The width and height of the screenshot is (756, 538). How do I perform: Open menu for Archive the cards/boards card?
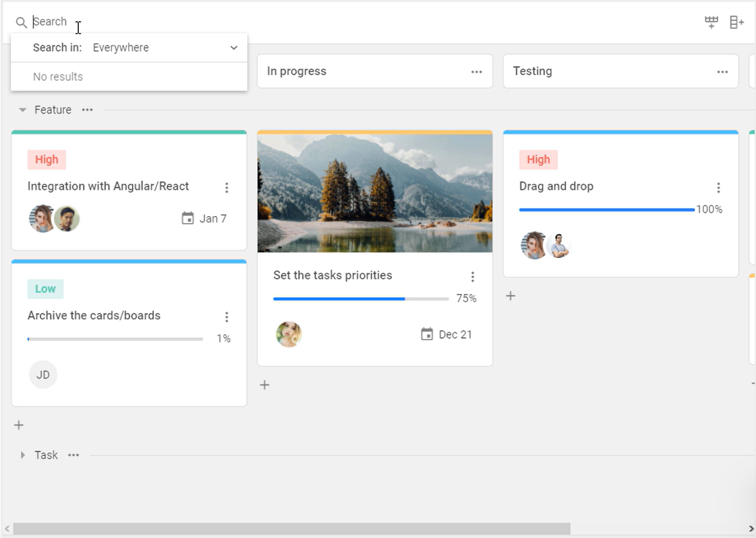point(226,317)
